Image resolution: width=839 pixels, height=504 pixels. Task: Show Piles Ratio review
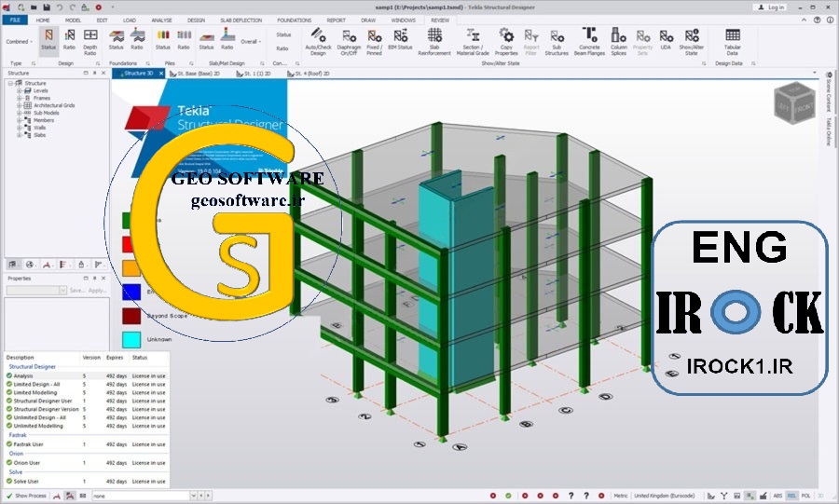184,41
